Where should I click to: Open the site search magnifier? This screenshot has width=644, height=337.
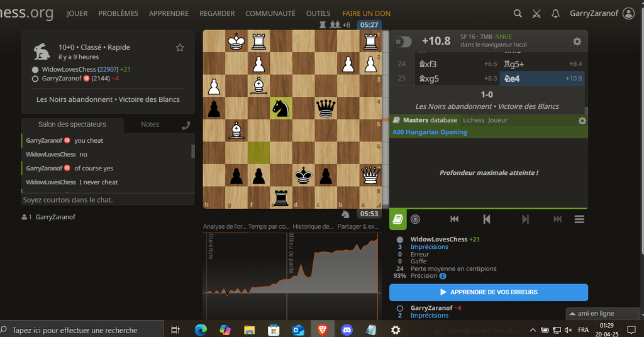[x=518, y=13]
